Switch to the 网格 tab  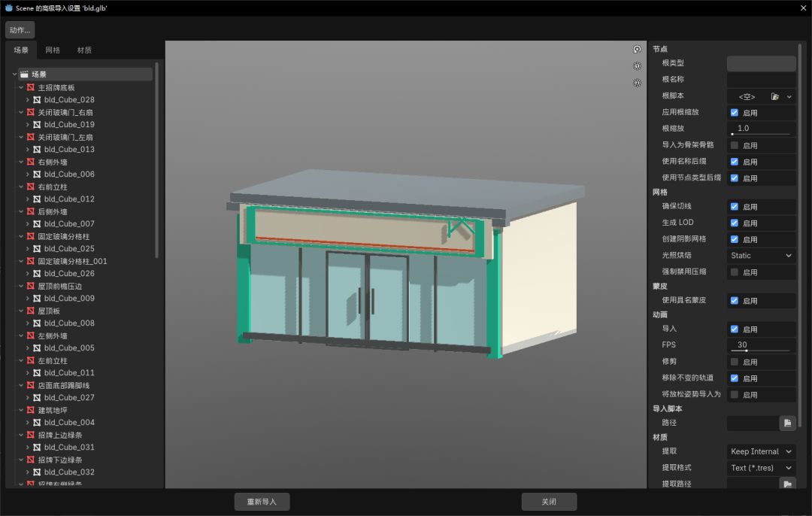(53, 50)
